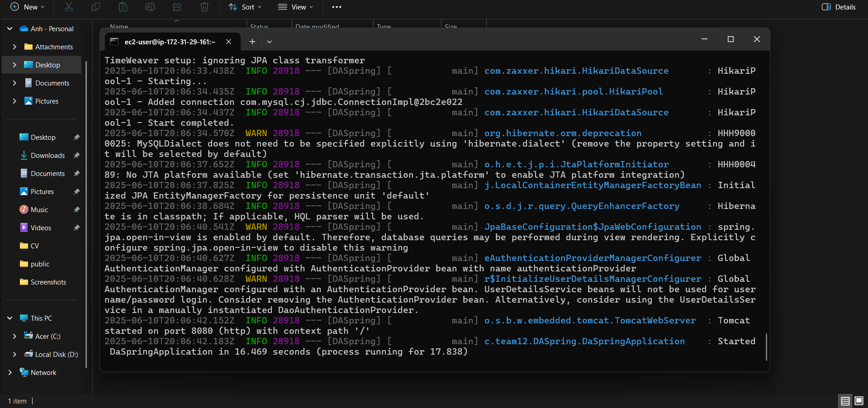Viewport: 868px width, 408px height.
Task: Expand the OneDrive Desktop folder chevron
Action: click(x=14, y=65)
